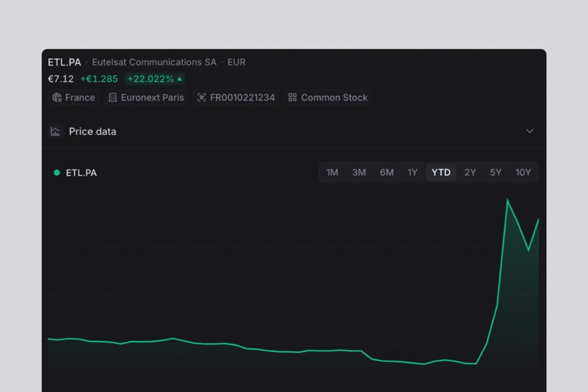Click the Common Stock type tag
Image resolution: width=588 pixels, height=392 pixels.
[328, 98]
